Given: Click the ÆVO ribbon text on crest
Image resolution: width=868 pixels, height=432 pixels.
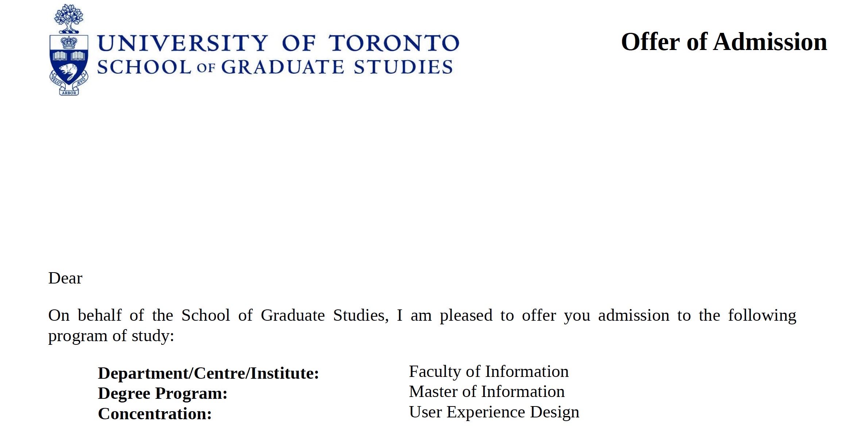Looking at the screenshot, I should (81, 81).
